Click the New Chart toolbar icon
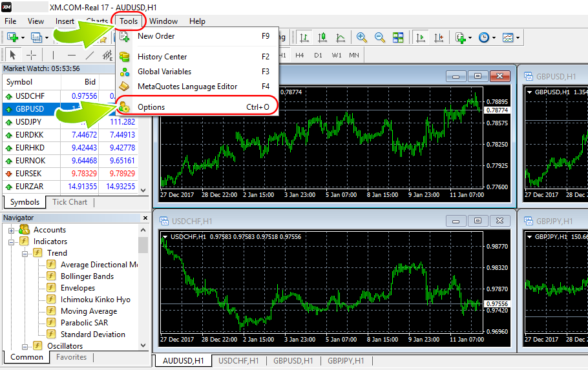This screenshot has height=370, width=588. tap(12, 37)
